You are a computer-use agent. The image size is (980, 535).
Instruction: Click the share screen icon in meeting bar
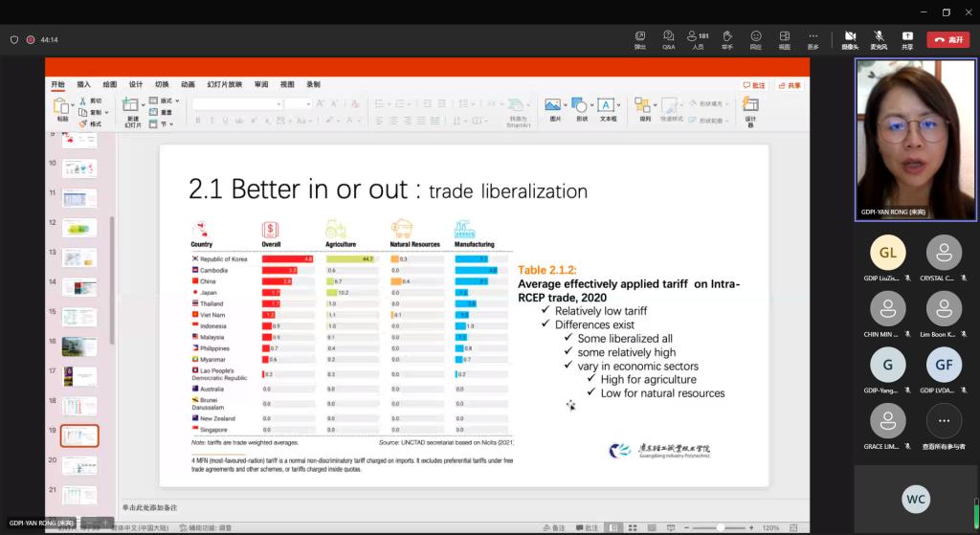(x=907, y=38)
